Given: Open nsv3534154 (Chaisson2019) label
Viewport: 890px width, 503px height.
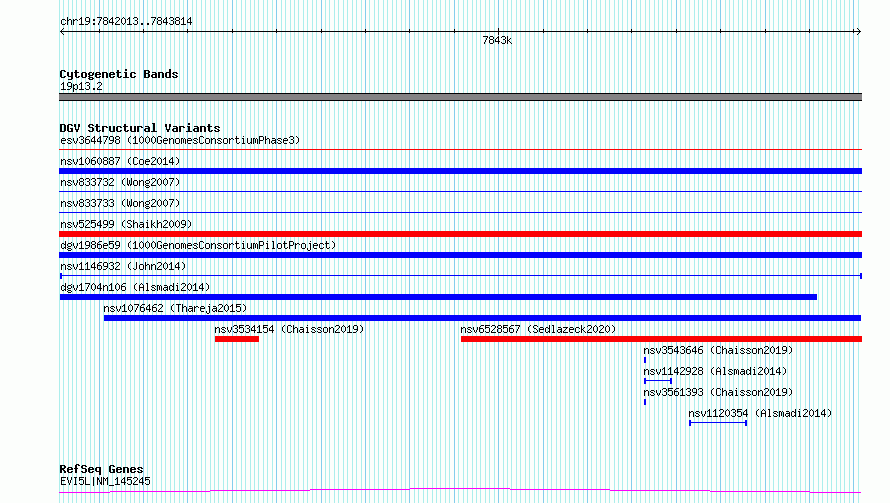Looking at the screenshot, I should tap(289, 329).
